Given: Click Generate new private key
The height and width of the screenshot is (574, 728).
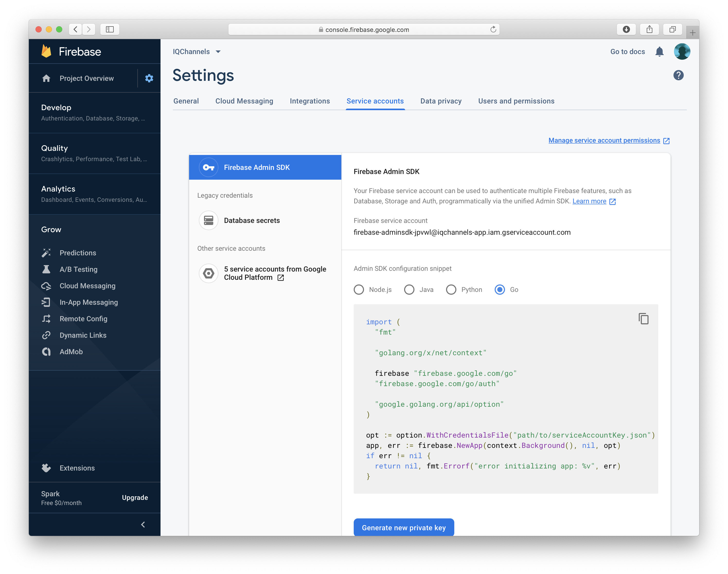Looking at the screenshot, I should pos(404,527).
